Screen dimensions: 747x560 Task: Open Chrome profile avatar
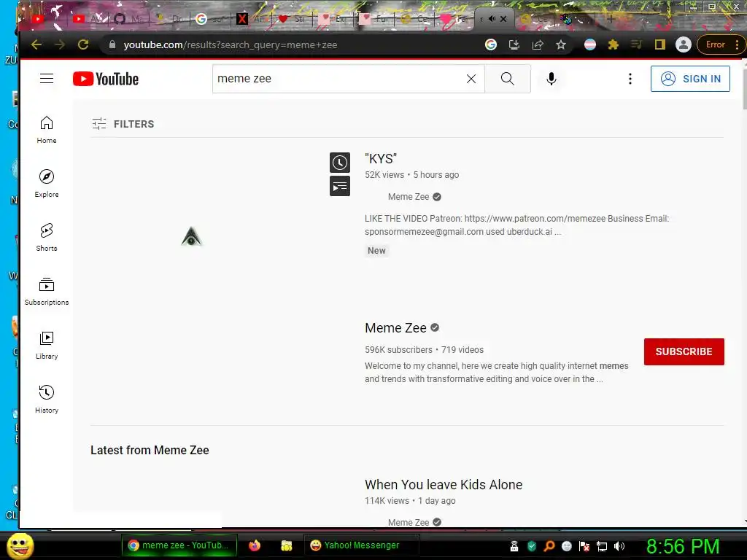683,44
